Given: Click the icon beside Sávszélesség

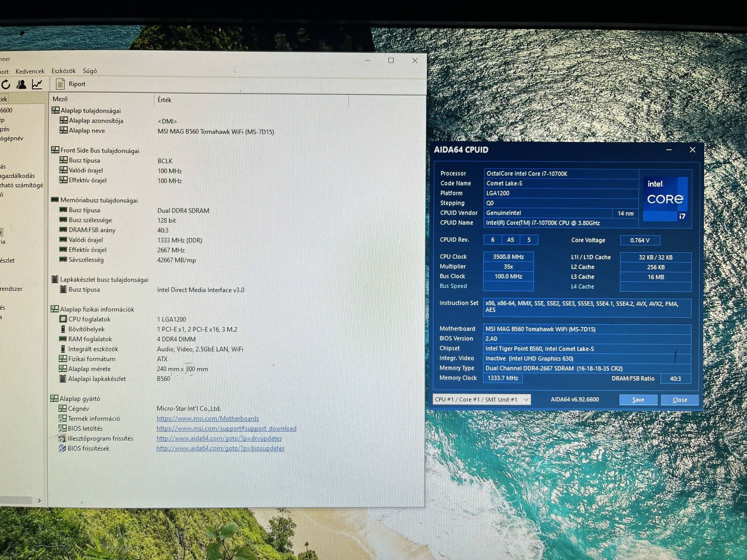Looking at the screenshot, I should (x=63, y=259).
